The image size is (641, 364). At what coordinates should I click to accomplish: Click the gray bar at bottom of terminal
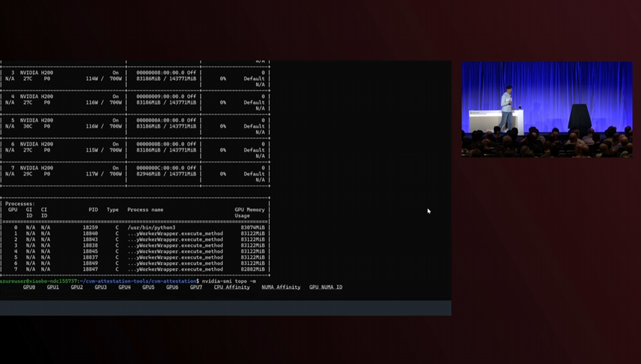tap(225, 308)
